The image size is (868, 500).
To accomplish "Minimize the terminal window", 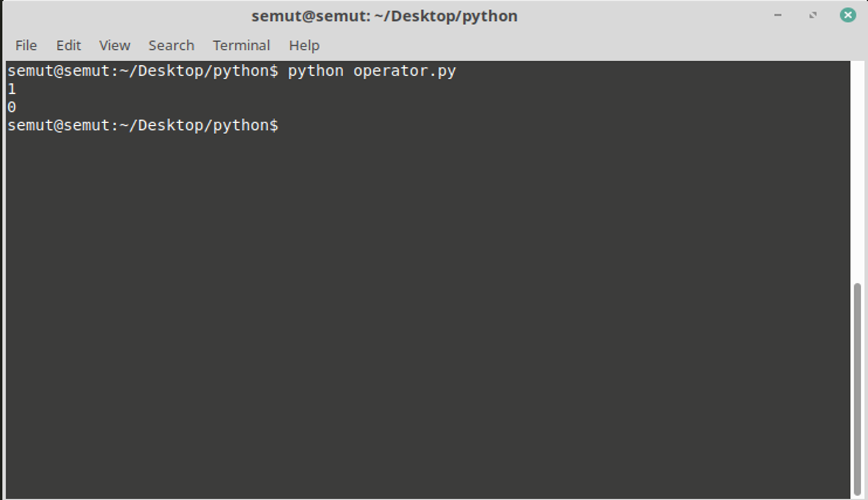I will (778, 15).
